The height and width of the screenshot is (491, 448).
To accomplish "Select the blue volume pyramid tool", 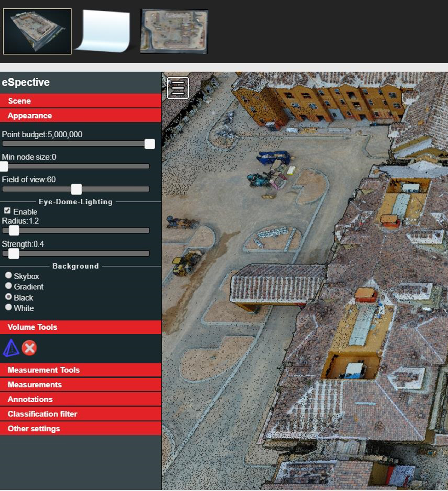I will click(11, 348).
